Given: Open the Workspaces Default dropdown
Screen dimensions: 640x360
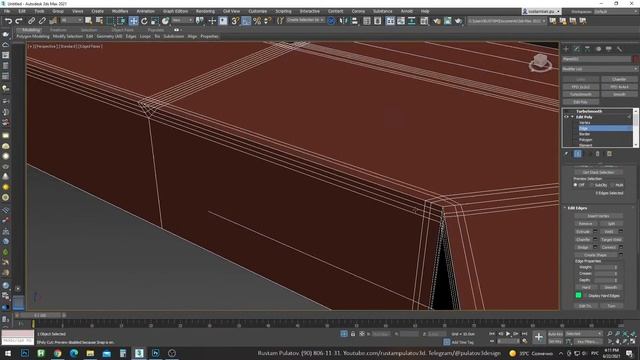Looking at the screenshot, I should 615,11.
